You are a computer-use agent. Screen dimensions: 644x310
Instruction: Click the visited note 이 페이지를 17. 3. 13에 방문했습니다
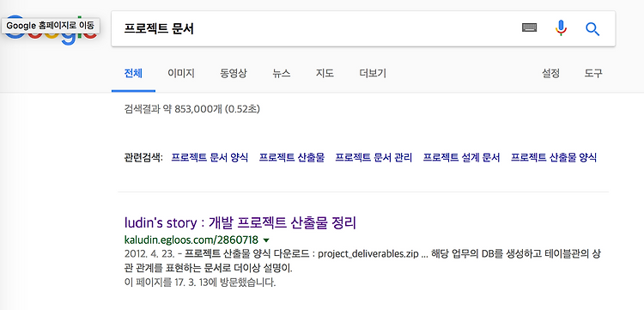[x=200, y=283]
